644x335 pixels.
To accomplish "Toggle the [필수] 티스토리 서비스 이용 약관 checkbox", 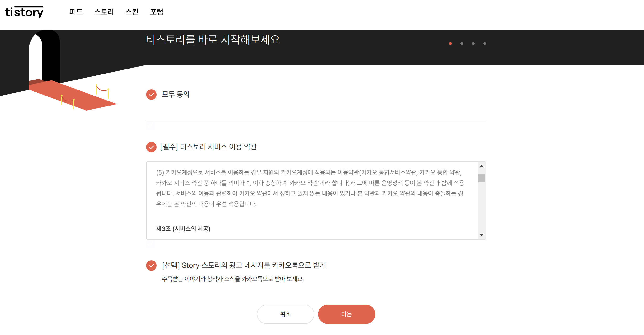I will [151, 147].
